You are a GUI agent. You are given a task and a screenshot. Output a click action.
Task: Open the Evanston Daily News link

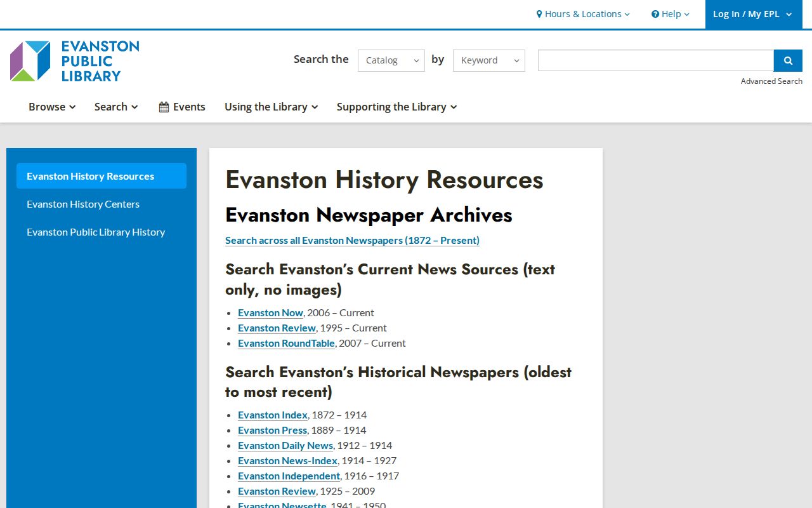point(285,445)
